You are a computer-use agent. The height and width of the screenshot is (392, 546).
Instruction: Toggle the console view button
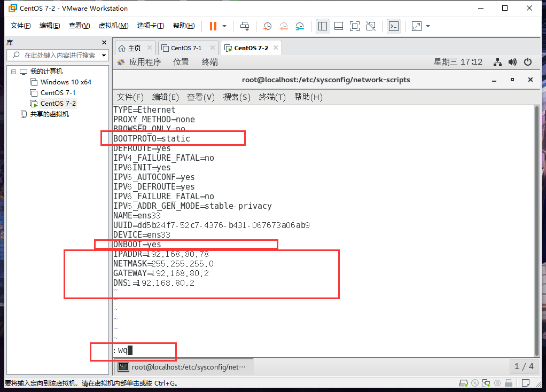click(394, 26)
